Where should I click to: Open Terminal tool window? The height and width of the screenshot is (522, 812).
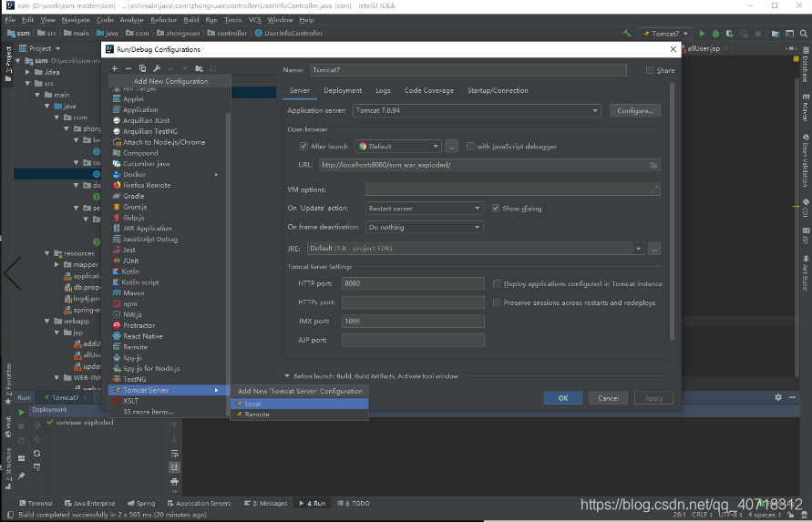tap(36, 504)
